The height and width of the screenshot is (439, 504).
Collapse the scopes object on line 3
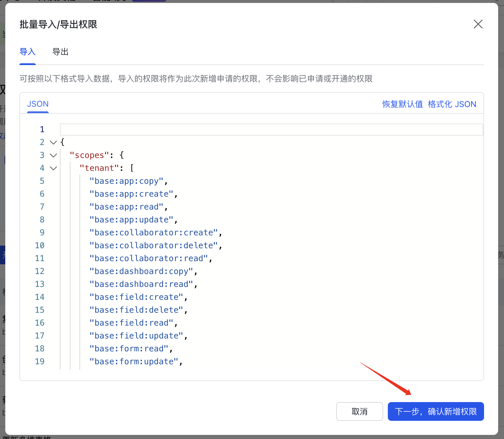pyautogui.click(x=53, y=155)
